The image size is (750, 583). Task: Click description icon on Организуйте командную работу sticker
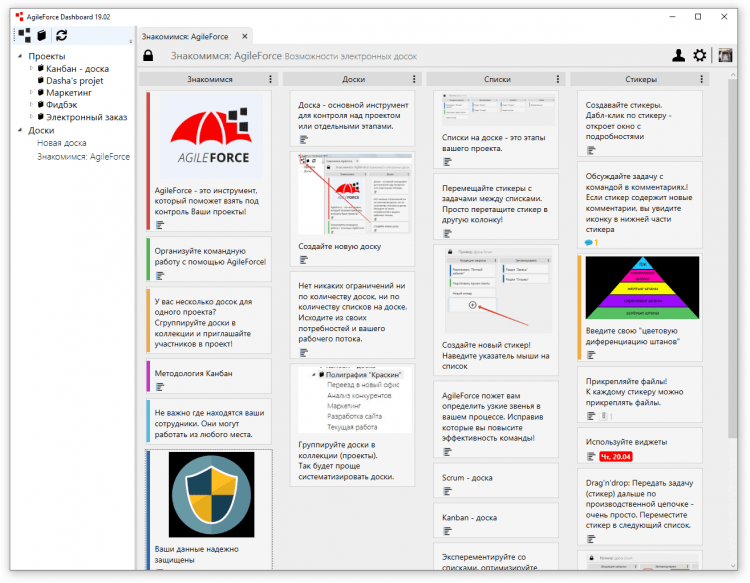[160, 276]
